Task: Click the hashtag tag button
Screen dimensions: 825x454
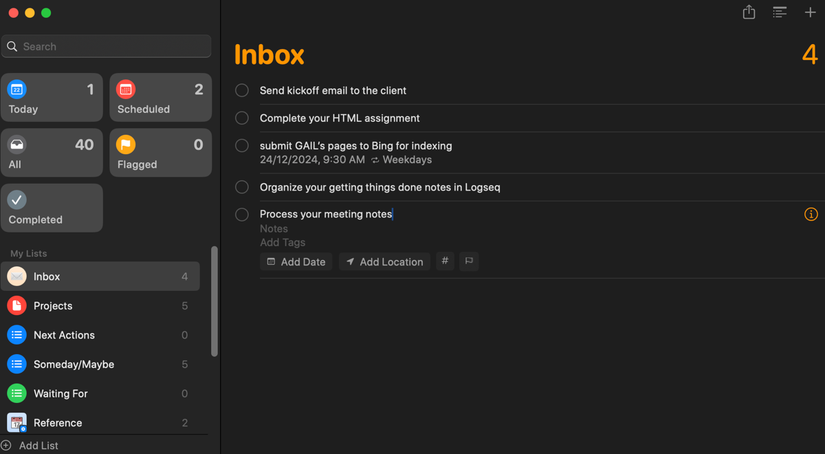Action: point(445,261)
